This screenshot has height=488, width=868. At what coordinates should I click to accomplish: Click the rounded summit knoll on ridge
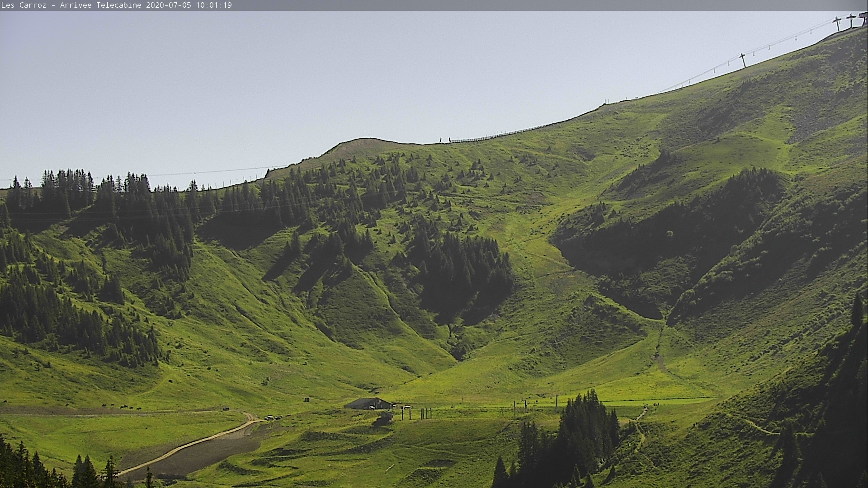tap(362, 144)
